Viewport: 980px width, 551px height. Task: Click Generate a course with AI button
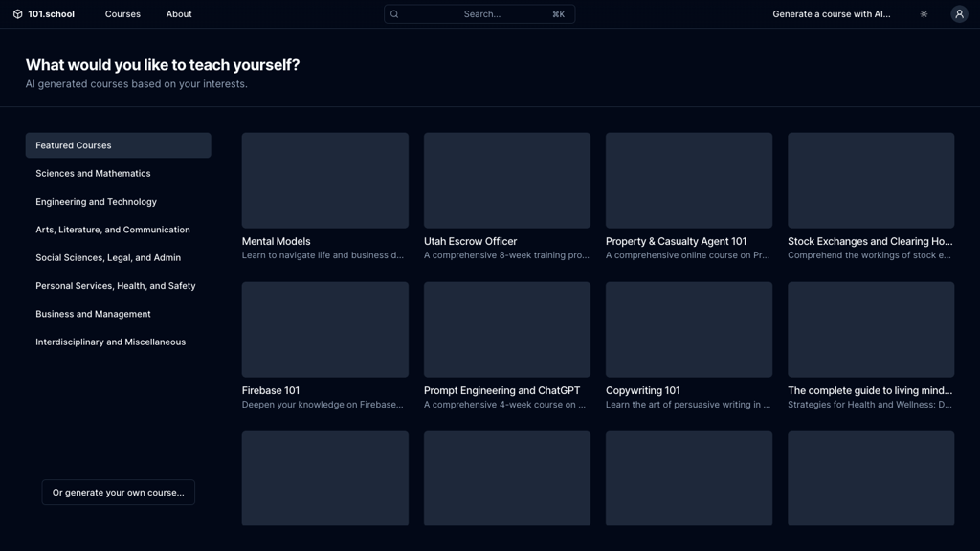(831, 14)
